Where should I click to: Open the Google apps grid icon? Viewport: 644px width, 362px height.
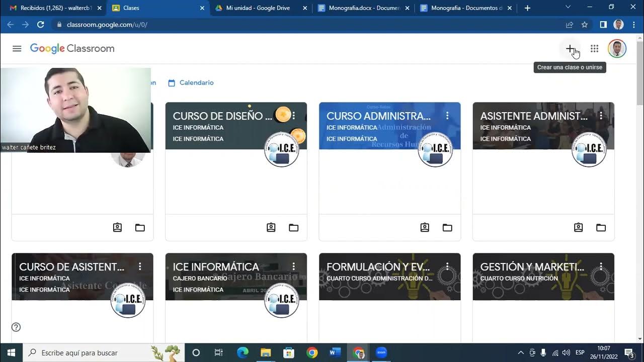[x=594, y=48]
